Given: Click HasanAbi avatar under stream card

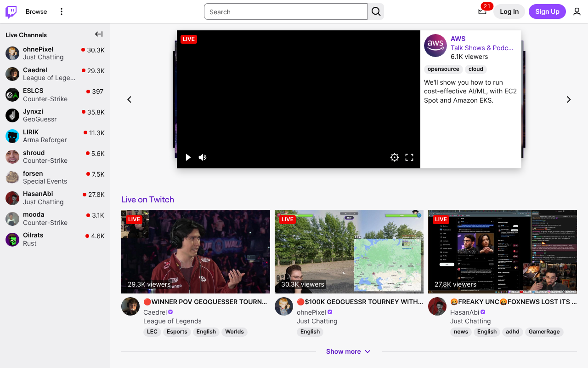Looking at the screenshot, I should click(x=437, y=306).
